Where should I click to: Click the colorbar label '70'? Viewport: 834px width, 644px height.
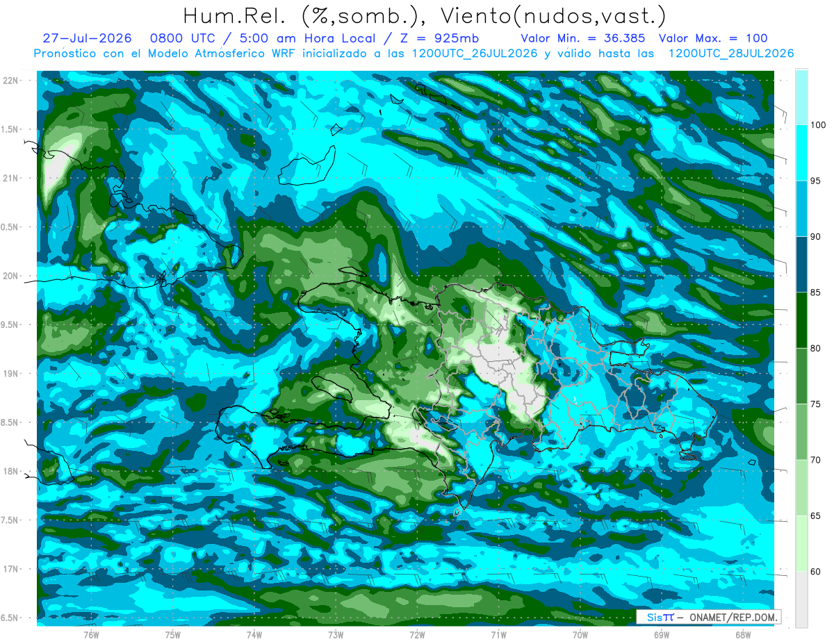[816, 460]
